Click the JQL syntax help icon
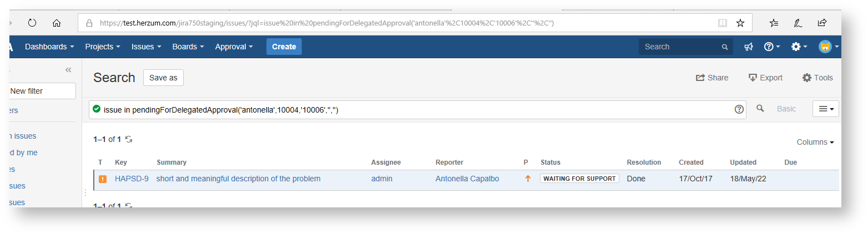The height and width of the screenshot is (234, 868). (739, 109)
